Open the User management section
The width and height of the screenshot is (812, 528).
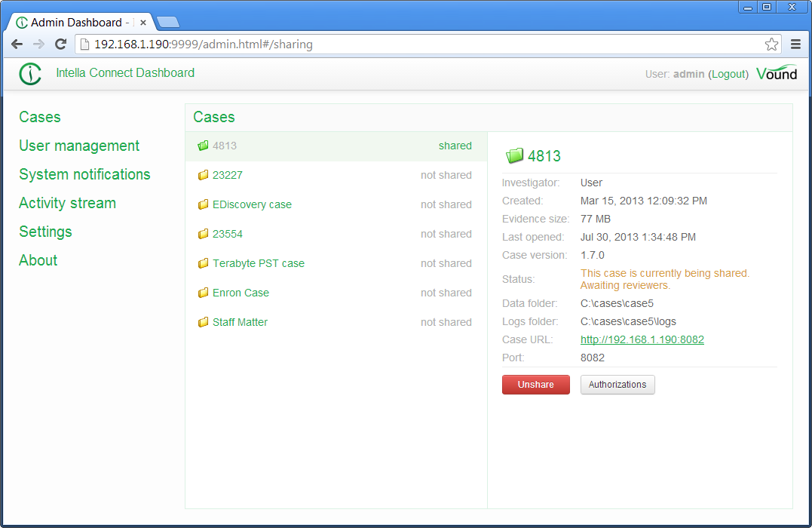(x=79, y=146)
